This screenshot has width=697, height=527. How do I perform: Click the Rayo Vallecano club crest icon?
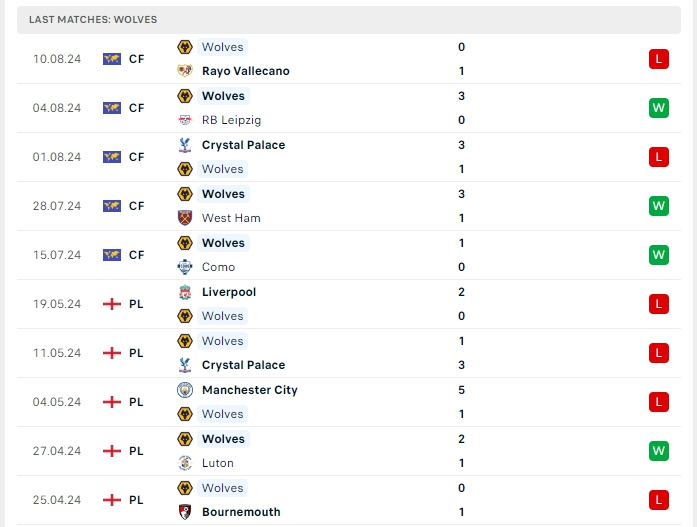click(x=184, y=71)
